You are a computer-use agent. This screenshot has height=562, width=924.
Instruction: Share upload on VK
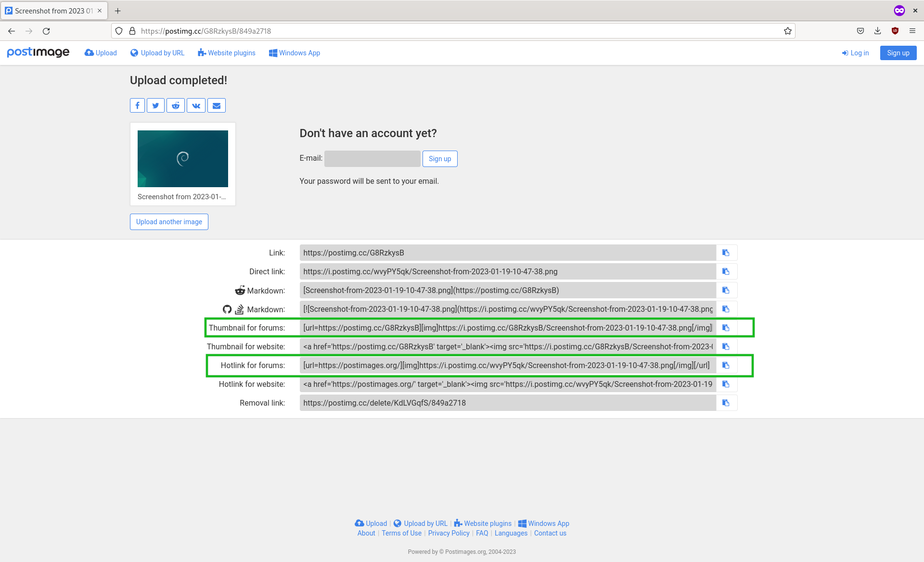click(196, 105)
